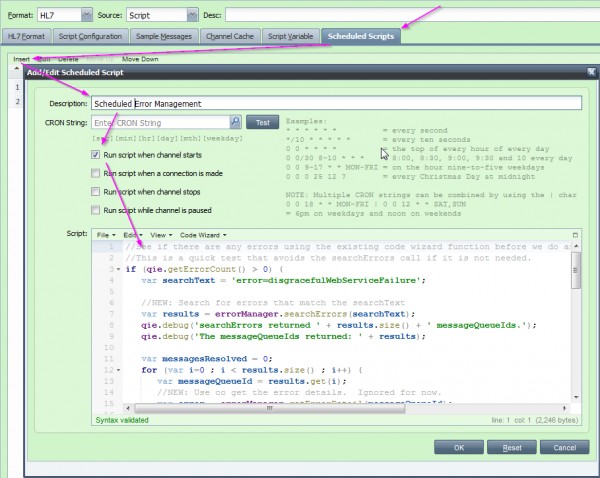Select row 1 in scheduled scripts list
This screenshot has height=478, width=600.
pos(17,87)
